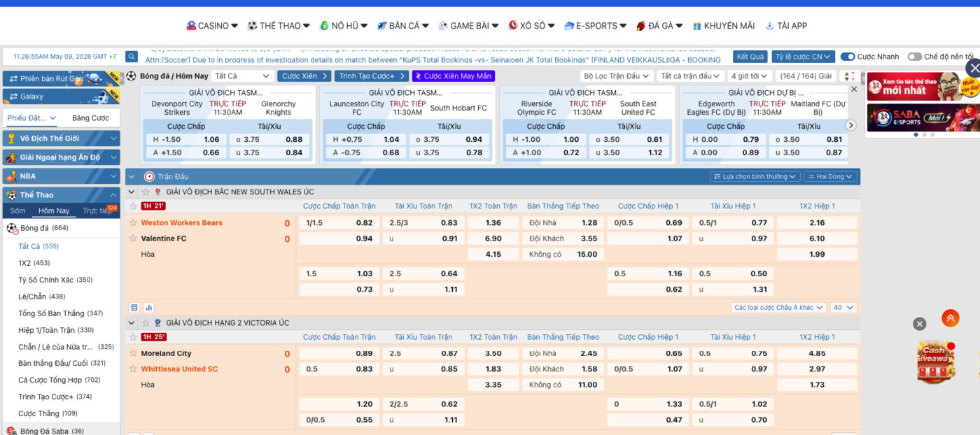Open the Hai Dòng layout dropdown
The height and width of the screenshot is (435, 980).
[830, 177]
